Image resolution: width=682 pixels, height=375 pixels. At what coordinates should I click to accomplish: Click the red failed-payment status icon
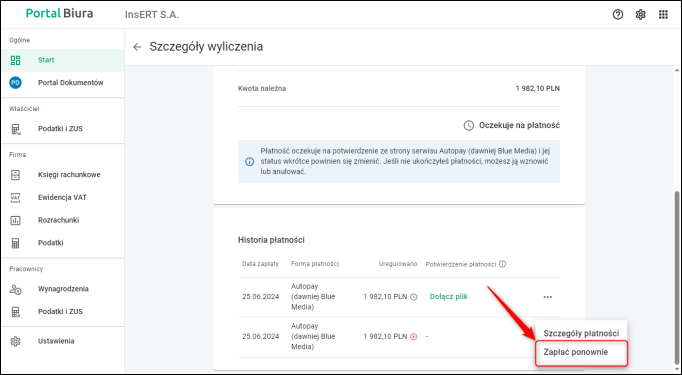[x=414, y=337]
